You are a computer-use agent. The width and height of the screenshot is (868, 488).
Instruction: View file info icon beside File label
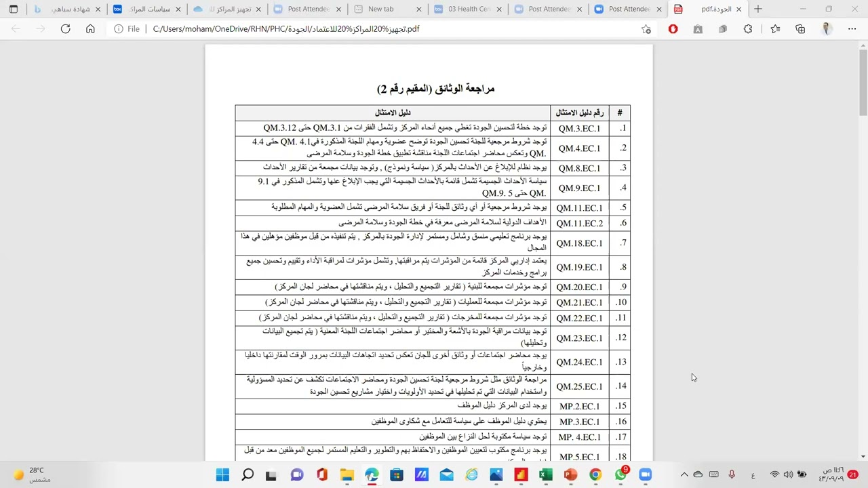click(119, 29)
